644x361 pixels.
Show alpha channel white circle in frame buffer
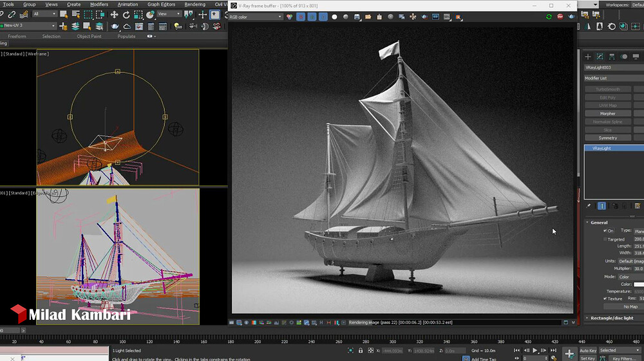334,17
